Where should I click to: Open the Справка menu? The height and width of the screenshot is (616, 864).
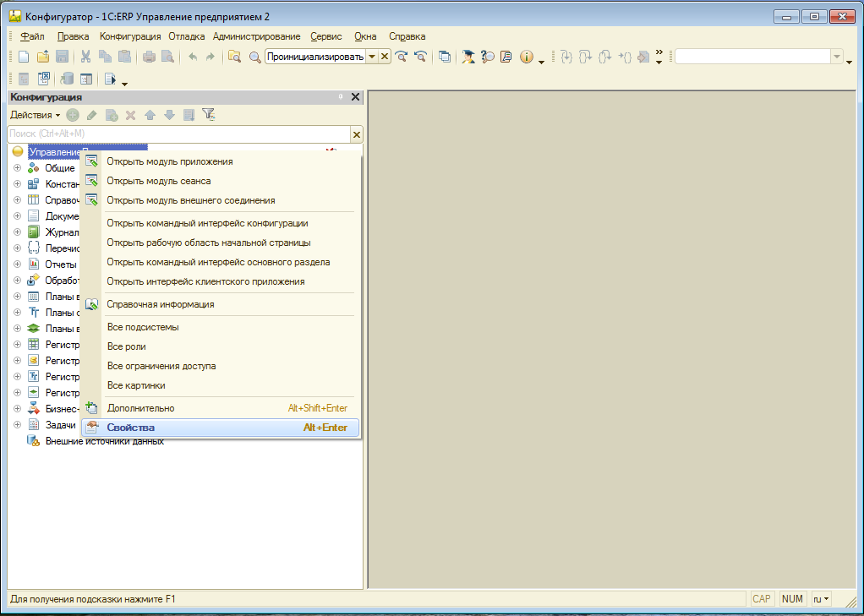coord(407,36)
